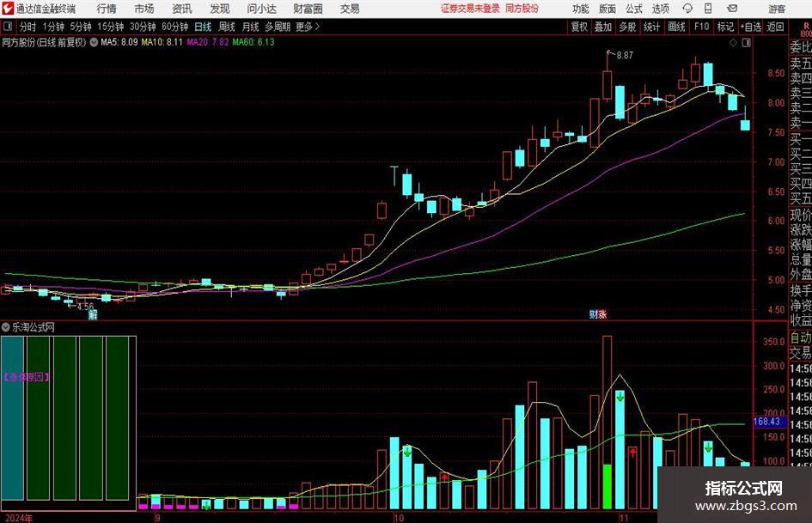812x523 pixels.
Task: Click the 解 info marker on chart
Action: click(93, 314)
